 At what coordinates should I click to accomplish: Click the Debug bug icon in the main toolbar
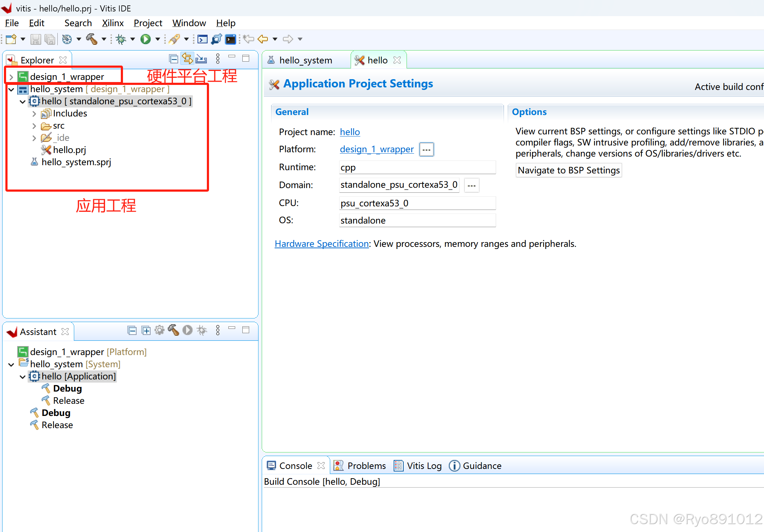click(121, 39)
